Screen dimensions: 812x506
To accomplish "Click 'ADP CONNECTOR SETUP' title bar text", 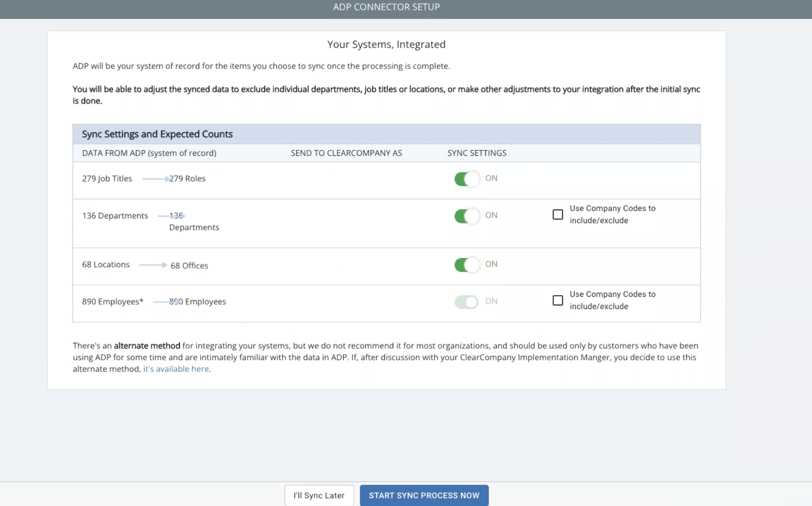I will [386, 7].
